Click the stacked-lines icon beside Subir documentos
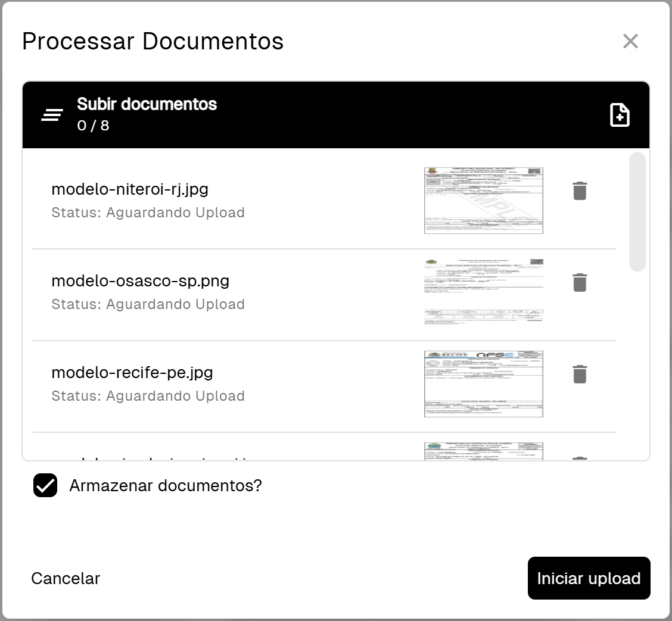This screenshot has height=621, width=672. pos(52,115)
